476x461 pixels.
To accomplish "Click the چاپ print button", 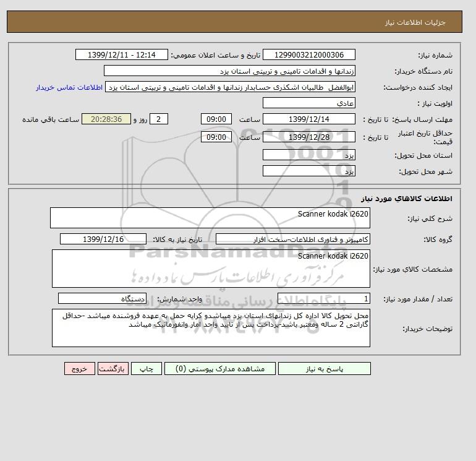I will (147, 369).
